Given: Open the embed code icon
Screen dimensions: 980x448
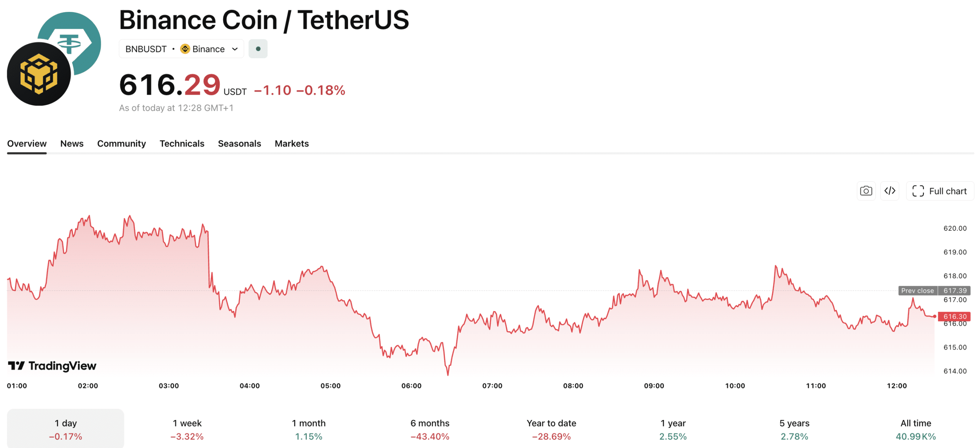Looking at the screenshot, I should [890, 190].
